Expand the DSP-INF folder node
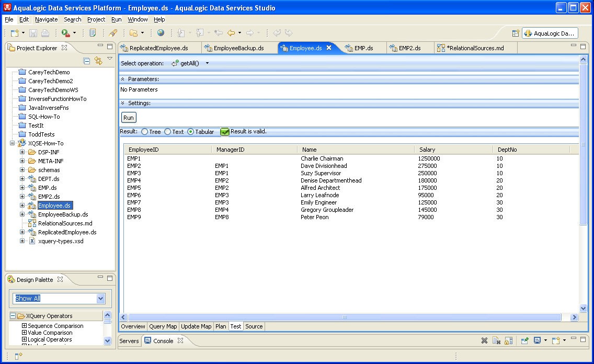 22,152
